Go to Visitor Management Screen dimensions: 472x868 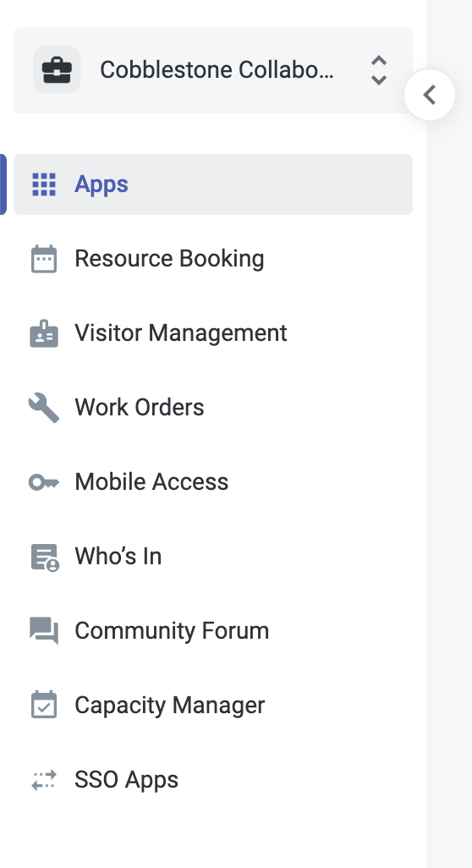tap(213, 333)
